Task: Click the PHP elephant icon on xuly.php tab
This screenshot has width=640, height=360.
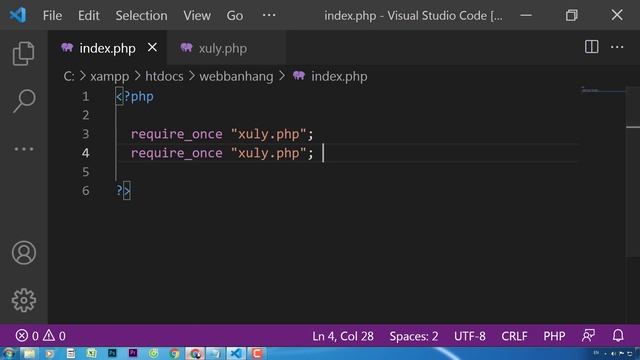Action: 187,48
